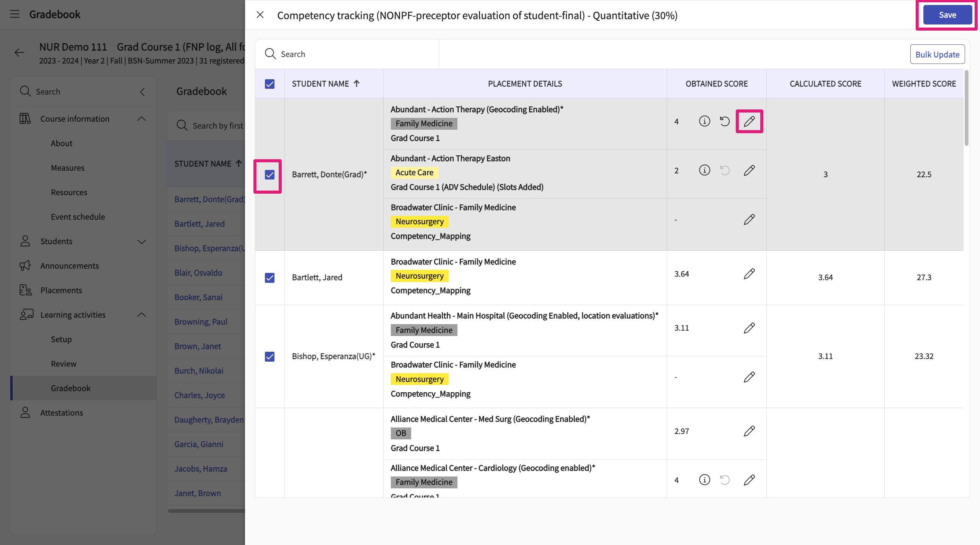
Task: Uncheck the Bishop, Esperanza(UG) row checkbox
Action: (269, 357)
